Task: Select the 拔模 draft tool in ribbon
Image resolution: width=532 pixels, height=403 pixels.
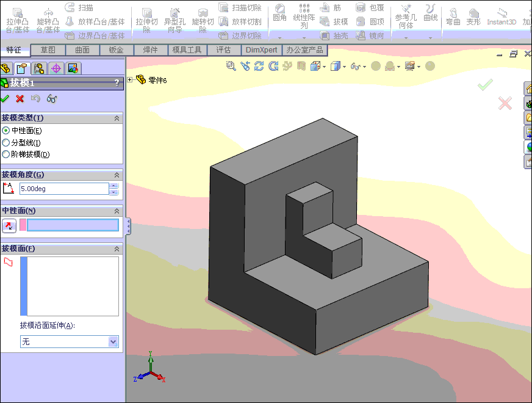Action: (334, 22)
